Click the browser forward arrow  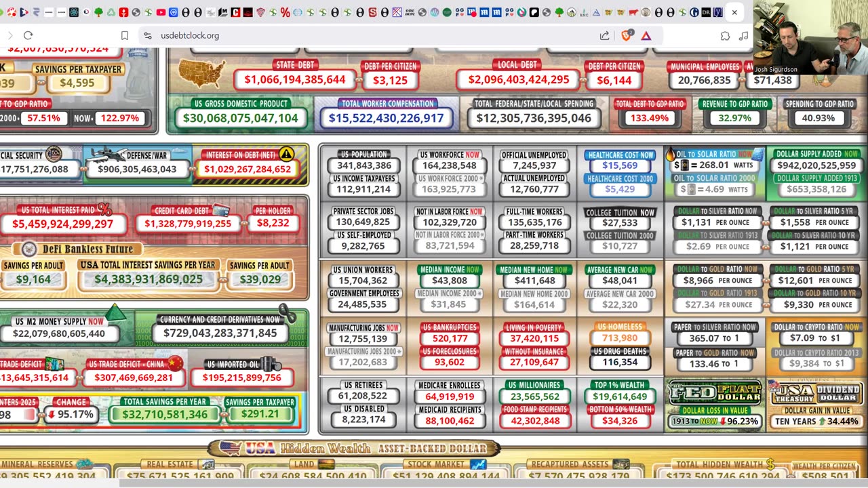9,35
